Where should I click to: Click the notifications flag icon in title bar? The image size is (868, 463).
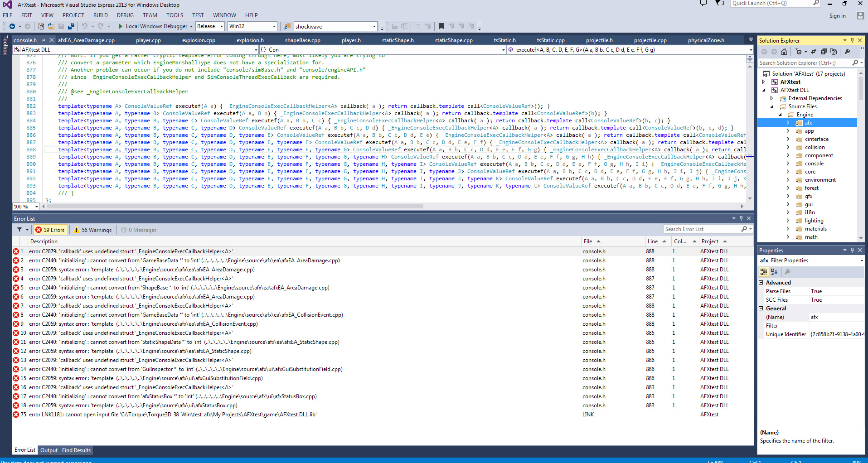(x=718, y=3)
